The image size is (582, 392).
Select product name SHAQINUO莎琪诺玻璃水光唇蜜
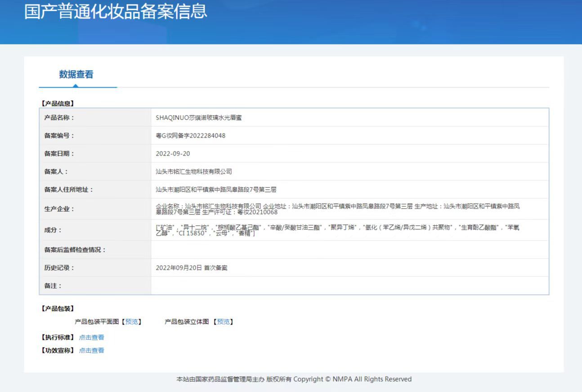(199, 118)
